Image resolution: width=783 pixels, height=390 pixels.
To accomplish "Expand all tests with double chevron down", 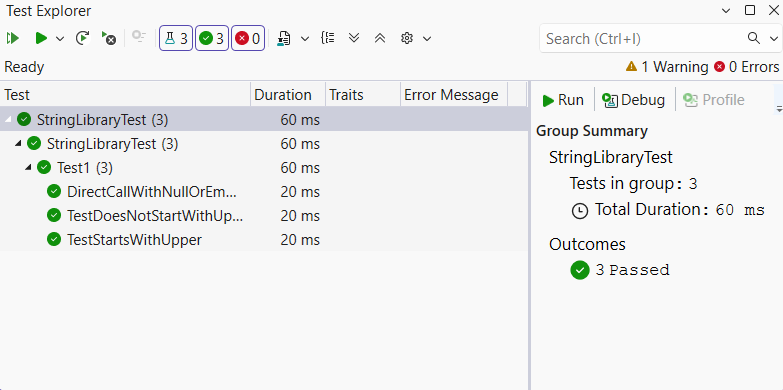I will tap(354, 38).
